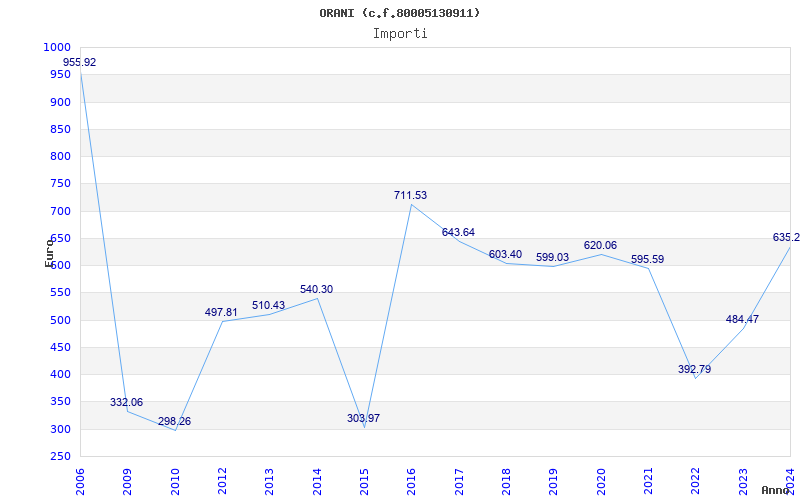
Task: Click the 650 y-axis tick label
Action: [x=60, y=238]
